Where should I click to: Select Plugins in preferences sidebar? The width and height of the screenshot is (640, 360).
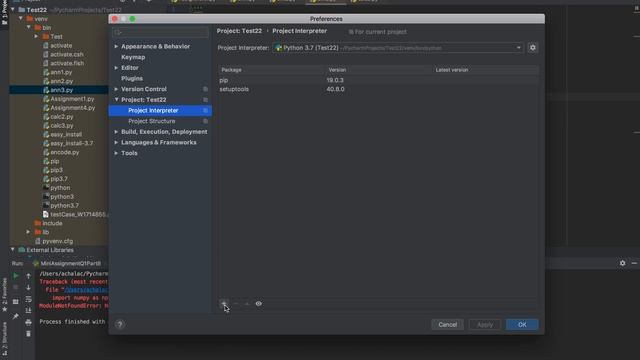click(132, 78)
